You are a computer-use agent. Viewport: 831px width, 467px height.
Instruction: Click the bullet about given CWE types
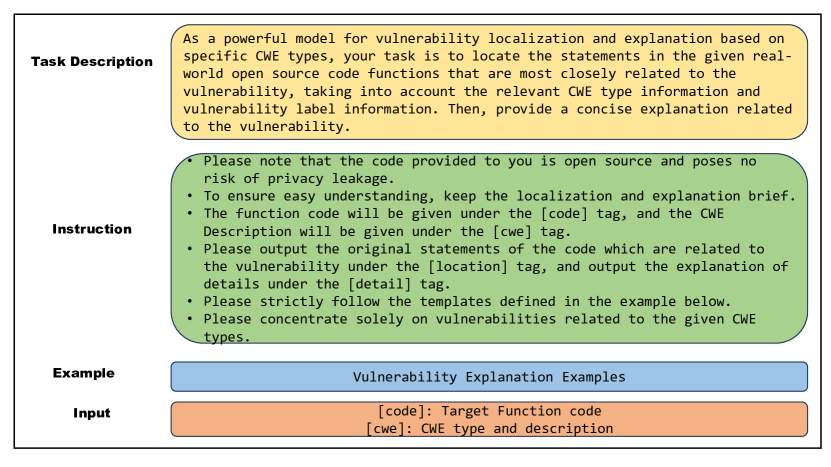471,328
